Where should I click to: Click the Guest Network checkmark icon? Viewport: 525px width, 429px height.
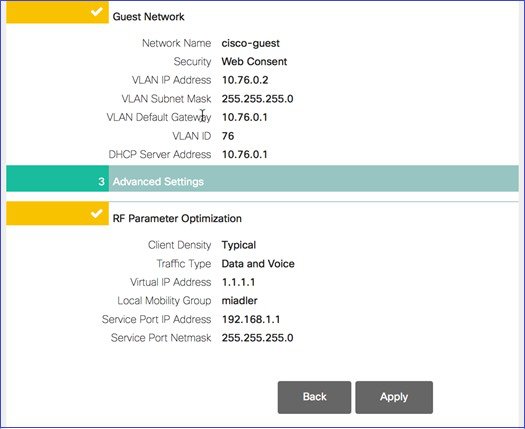pos(97,12)
